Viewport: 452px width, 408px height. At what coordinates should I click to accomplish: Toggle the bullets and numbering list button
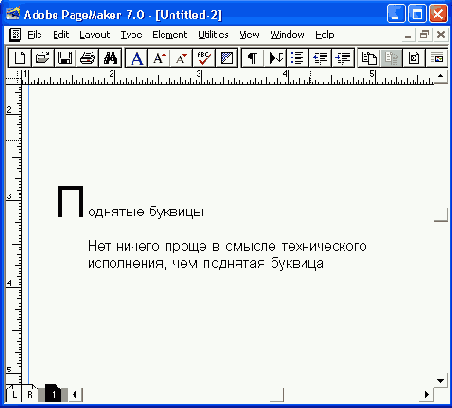(297, 58)
